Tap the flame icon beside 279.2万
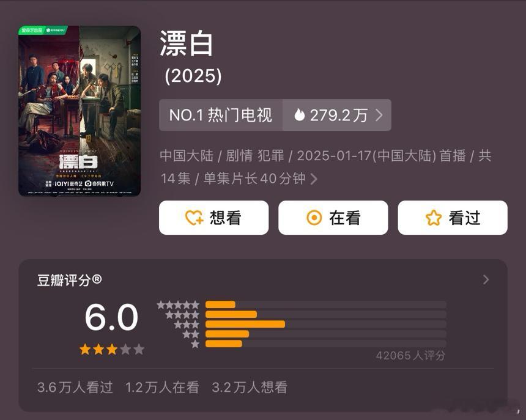The image size is (526, 420). pos(299,115)
